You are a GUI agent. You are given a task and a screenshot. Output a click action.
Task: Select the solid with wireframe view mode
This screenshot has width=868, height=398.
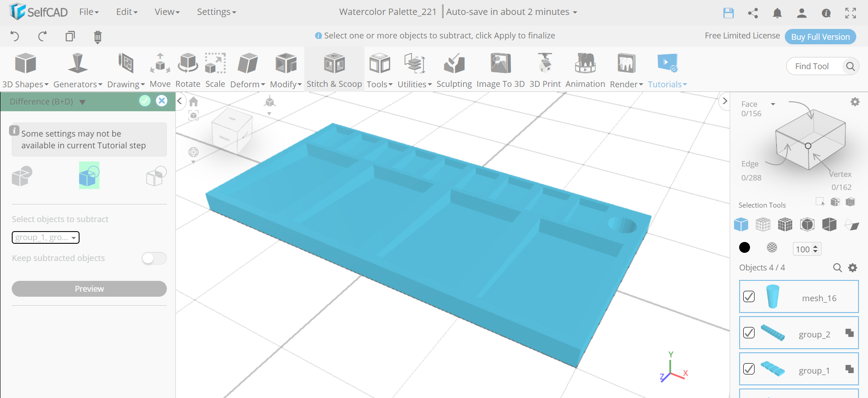point(785,224)
